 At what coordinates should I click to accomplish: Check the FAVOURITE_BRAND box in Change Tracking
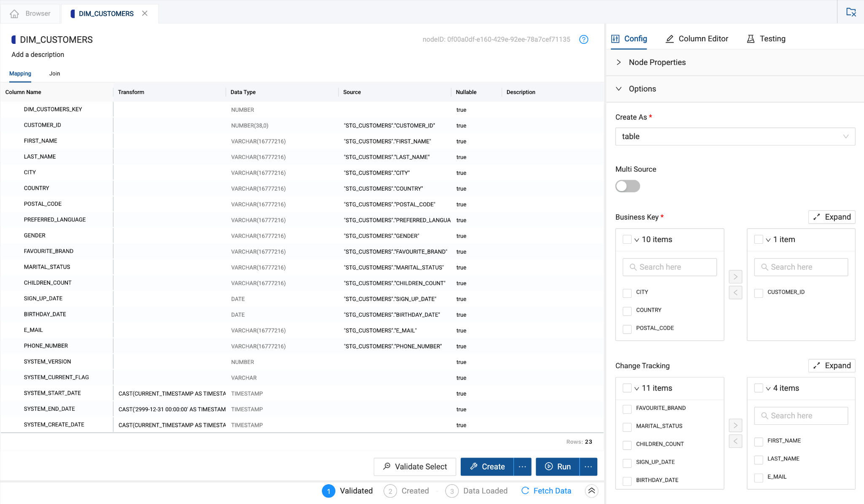pyautogui.click(x=627, y=409)
